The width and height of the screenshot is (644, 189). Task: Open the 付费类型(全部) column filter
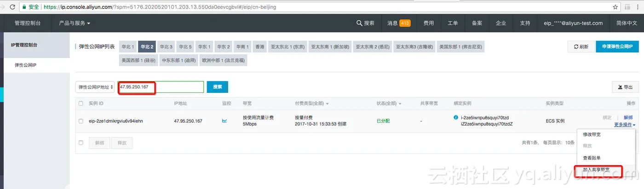(x=312, y=103)
